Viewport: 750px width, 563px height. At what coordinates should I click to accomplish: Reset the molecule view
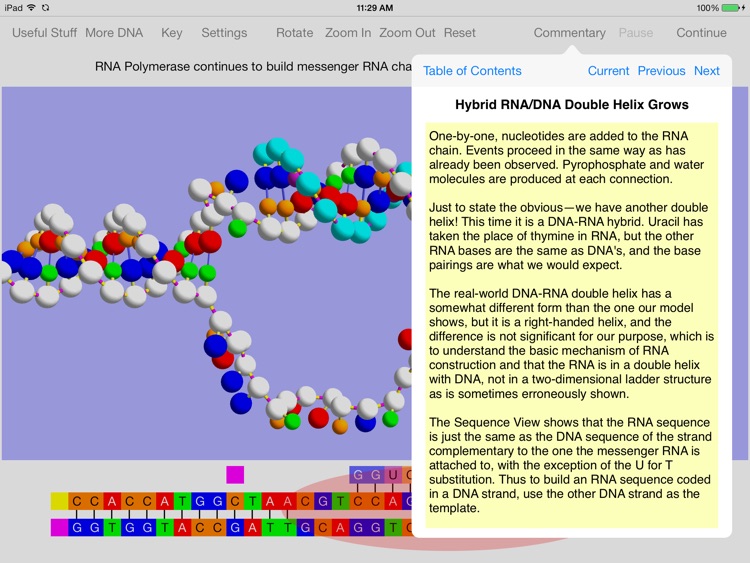(x=459, y=33)
